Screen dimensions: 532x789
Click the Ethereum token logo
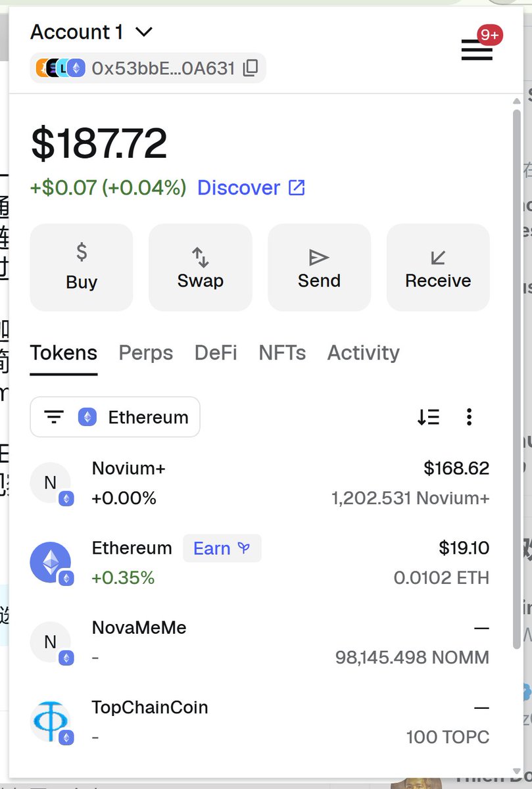click(51, 563)
